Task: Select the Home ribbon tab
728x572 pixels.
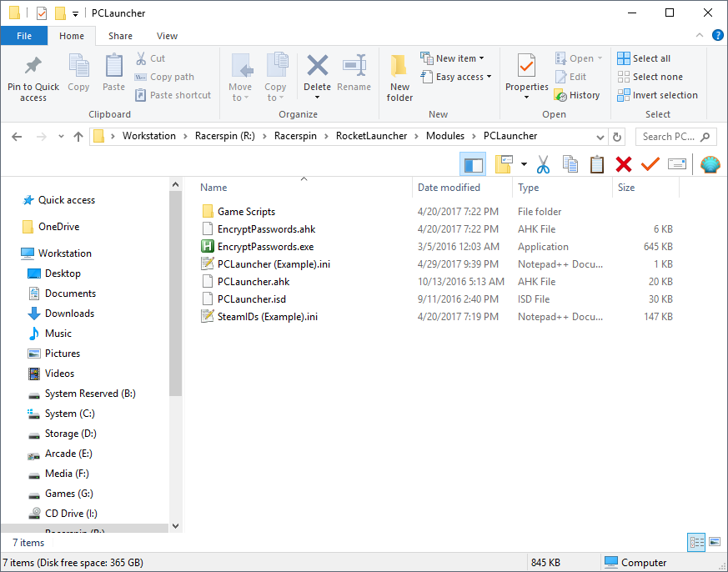Action: [x=72, y=36]
